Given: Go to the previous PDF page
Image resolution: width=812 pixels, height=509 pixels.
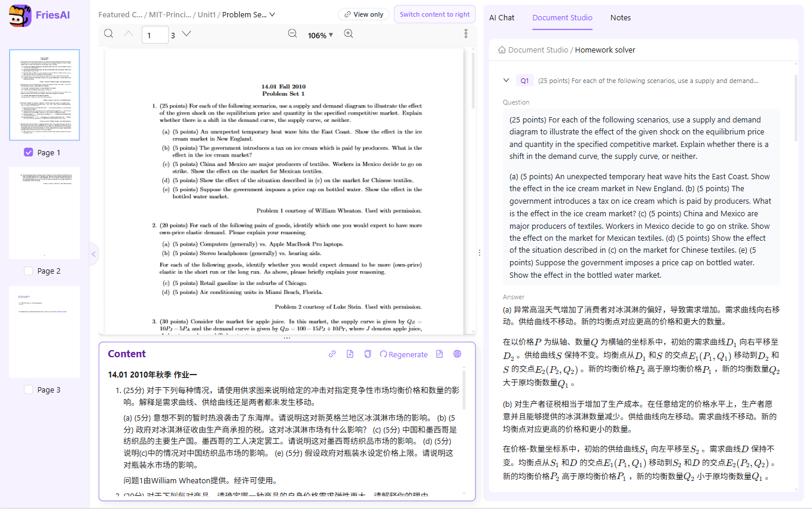Looking at the screenshot, I should click(129, 33).
